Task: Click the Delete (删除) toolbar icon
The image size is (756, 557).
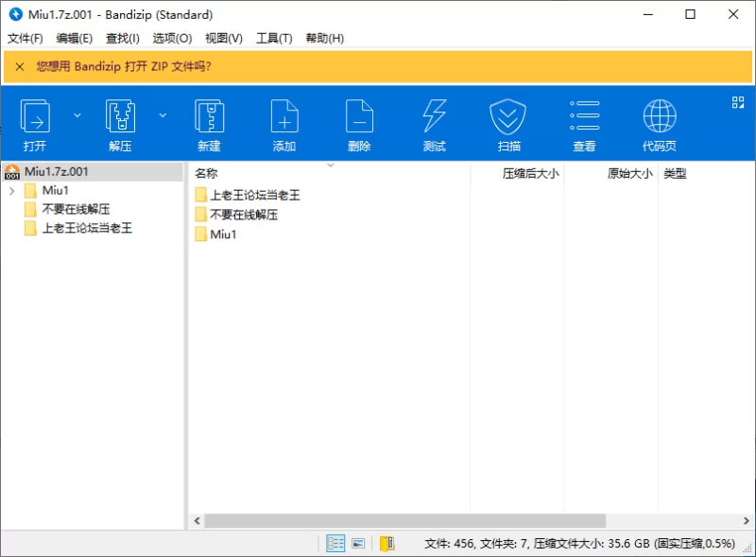Action: (x=359, y=115)
